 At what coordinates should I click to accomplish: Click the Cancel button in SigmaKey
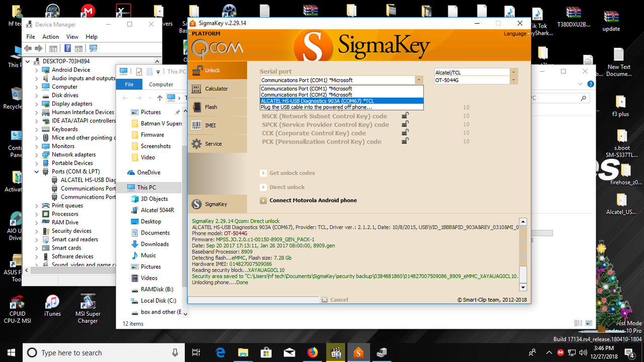pos(335,300)
